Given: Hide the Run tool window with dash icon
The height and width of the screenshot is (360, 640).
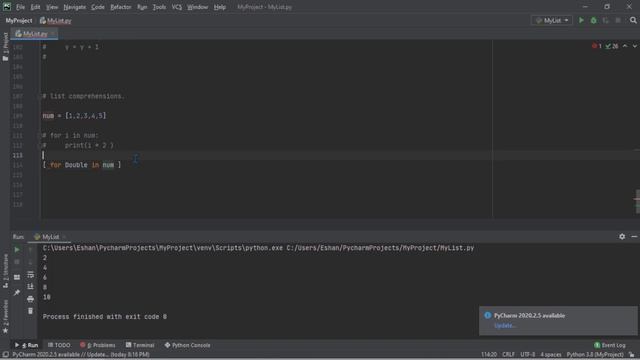Looking at the screenshot, I should click(x=634, y=236).
